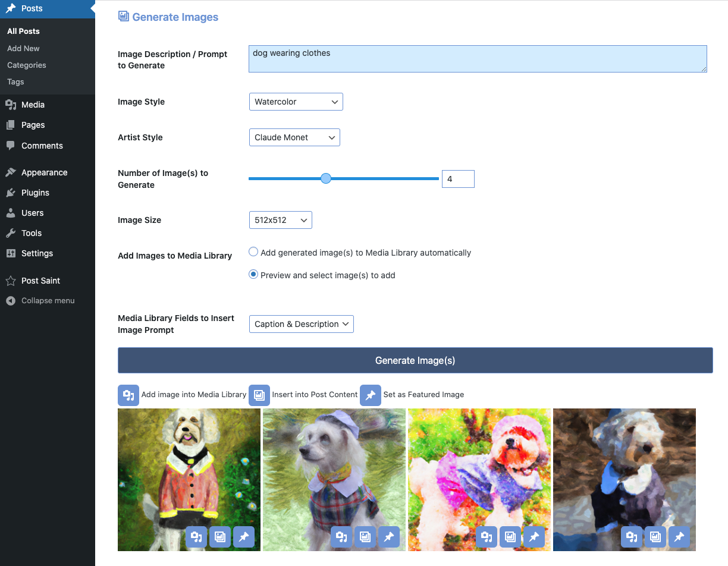Set second dog image as featured image
The width and height of the screenshot is (728, 566).
click(x=389, y=537)
